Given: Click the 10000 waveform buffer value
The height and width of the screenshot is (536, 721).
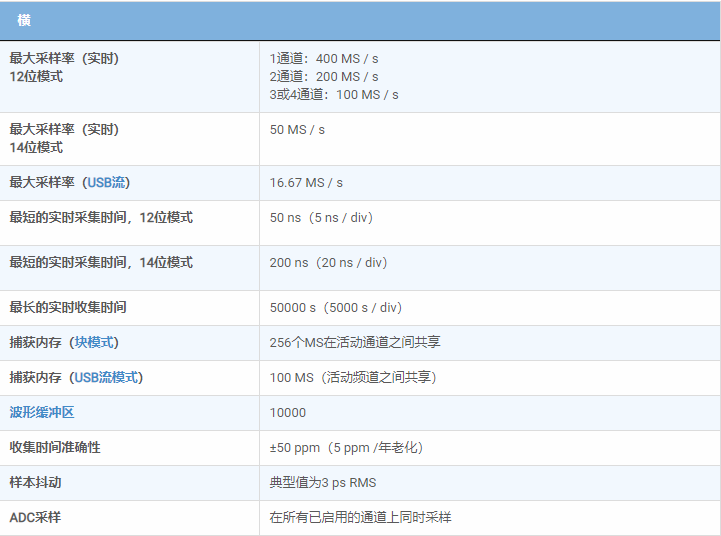Looking at the screenshot, I should coord(288,412).
